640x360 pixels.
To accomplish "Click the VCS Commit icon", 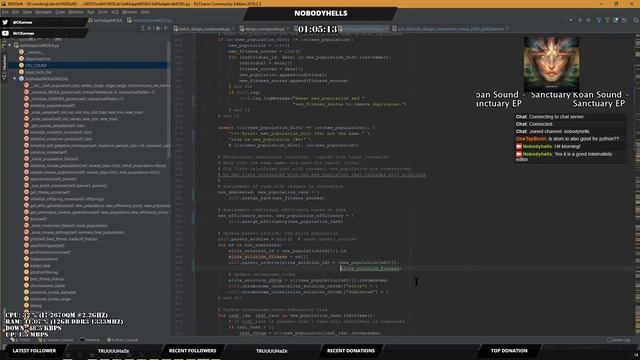I will pos(607,20).
